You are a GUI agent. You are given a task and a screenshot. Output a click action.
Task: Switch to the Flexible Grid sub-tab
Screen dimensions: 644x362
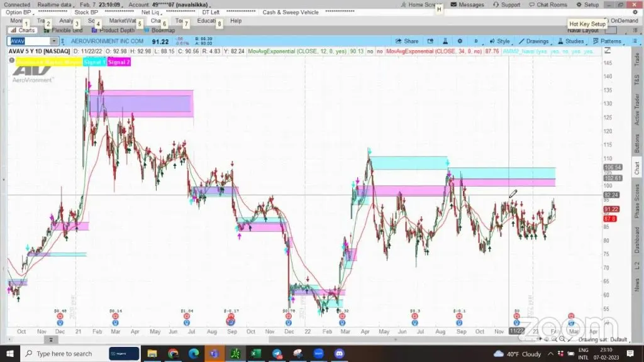click(64, 30)
